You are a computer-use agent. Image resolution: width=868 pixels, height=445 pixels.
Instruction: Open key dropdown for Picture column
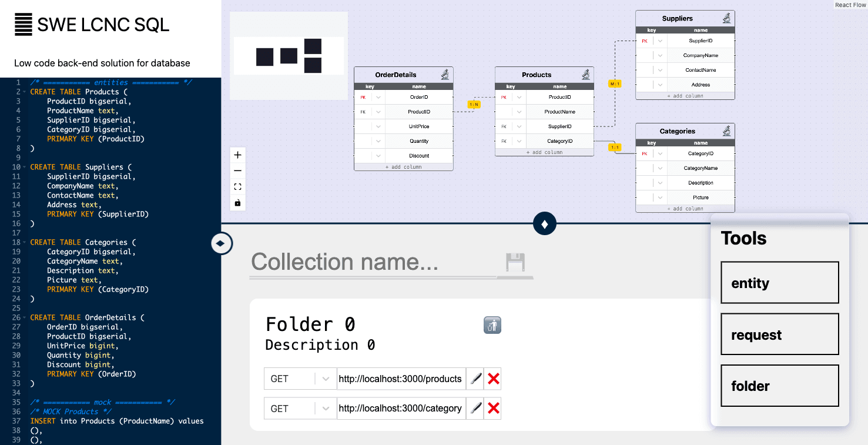[661, 198]
